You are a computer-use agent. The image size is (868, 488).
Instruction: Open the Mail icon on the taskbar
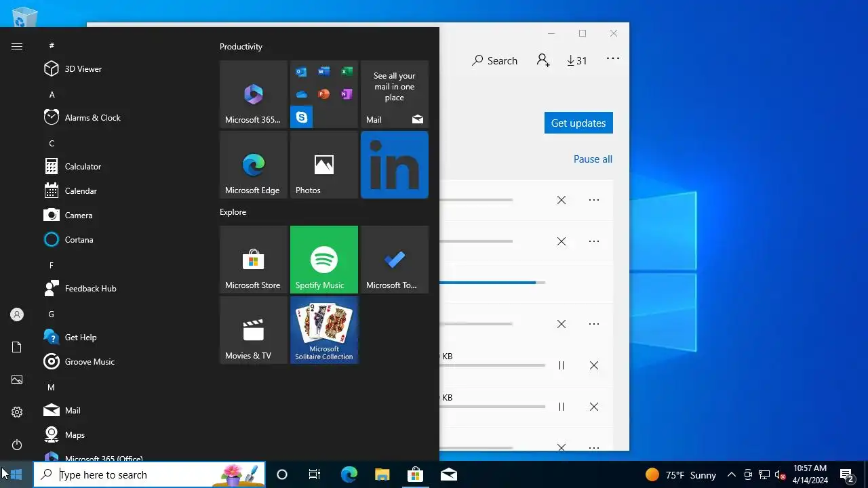click(x=448, y=474)
